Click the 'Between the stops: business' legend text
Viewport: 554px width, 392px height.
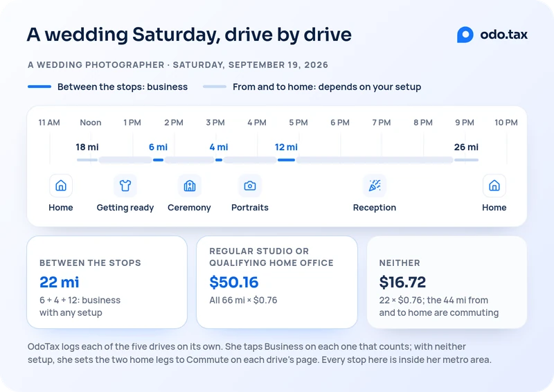123,87
